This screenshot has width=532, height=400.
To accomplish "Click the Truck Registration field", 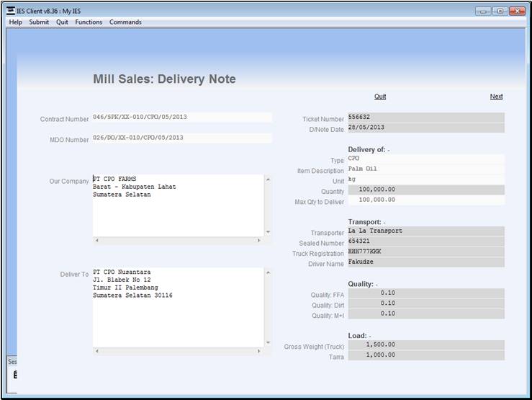I will point(426,252).
